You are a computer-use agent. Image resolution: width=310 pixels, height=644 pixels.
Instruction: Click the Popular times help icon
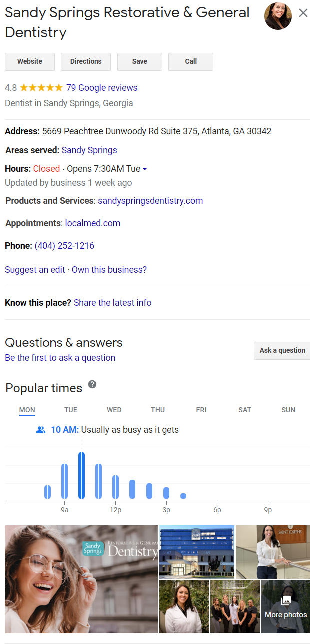[92, 384]
